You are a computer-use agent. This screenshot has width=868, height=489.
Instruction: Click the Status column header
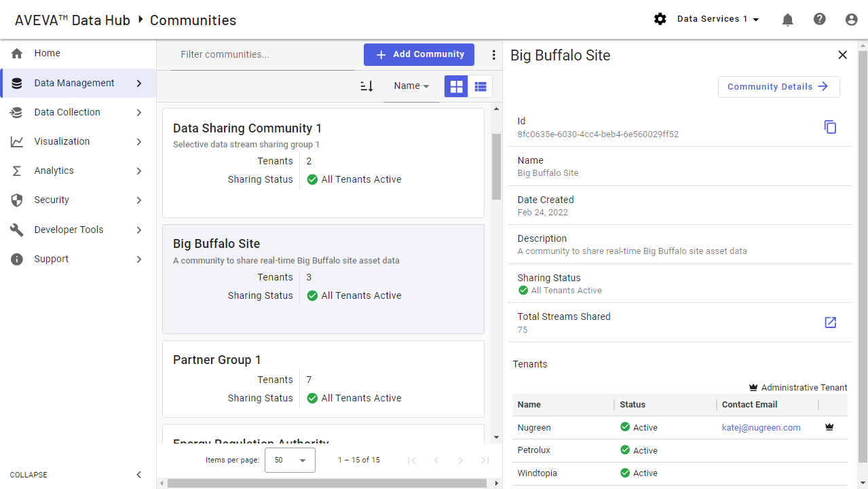633,404
